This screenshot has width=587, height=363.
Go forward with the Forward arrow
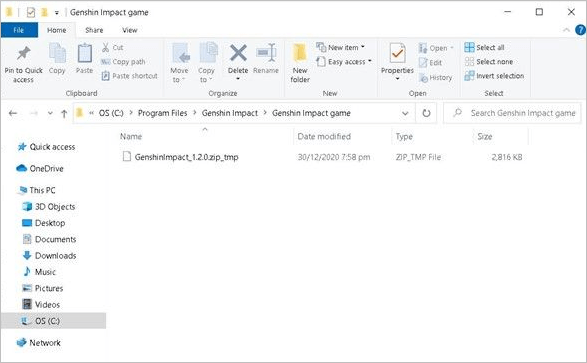click(34, 113)
